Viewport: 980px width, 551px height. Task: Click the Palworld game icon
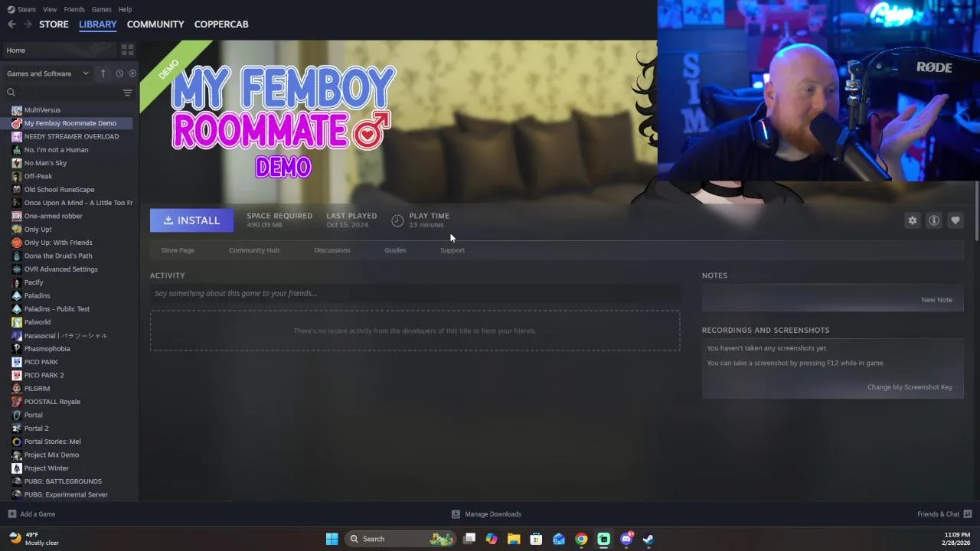point(17,322)
